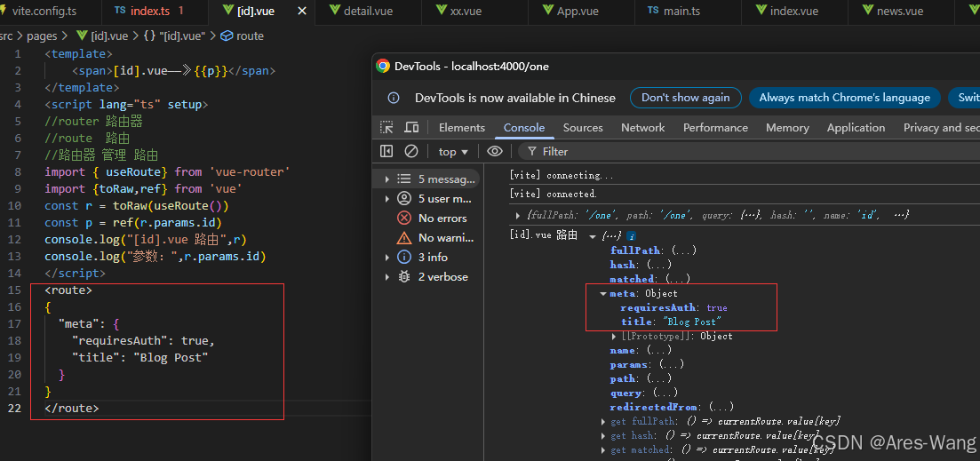Viewport: 980px width, 461px height.
Task: Click the hash: (...) property
Action: click(641, 265)
